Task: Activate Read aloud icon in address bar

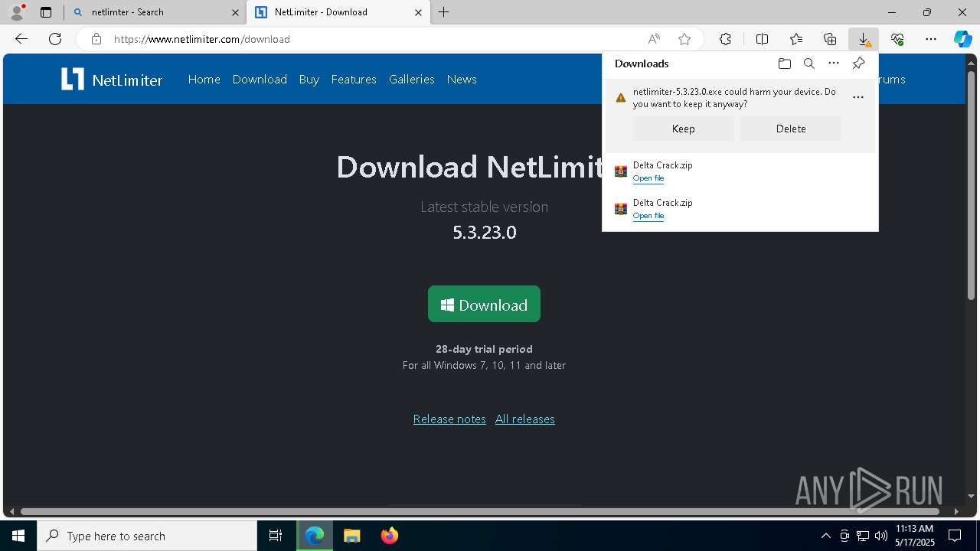Action: 654,39
